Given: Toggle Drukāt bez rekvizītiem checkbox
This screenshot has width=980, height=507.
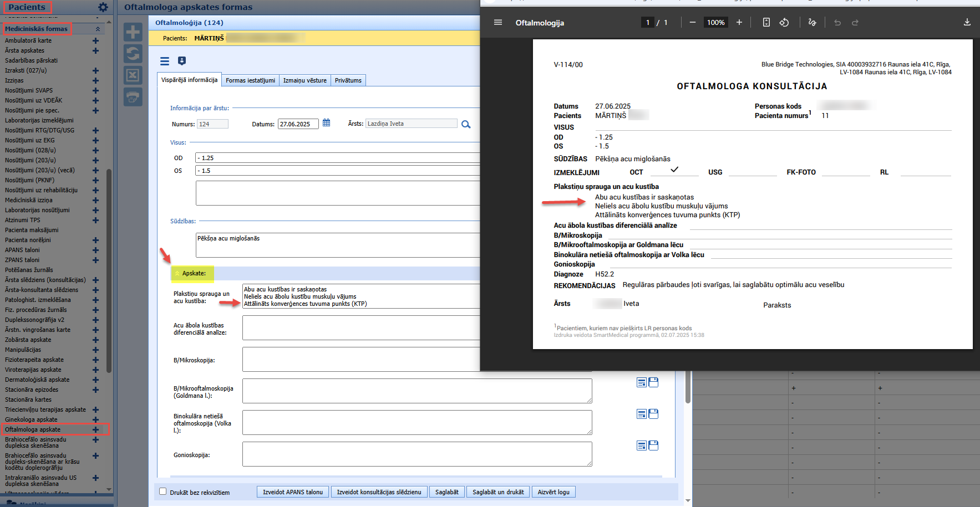Looking at the screenshot, I should click(163, 491).
